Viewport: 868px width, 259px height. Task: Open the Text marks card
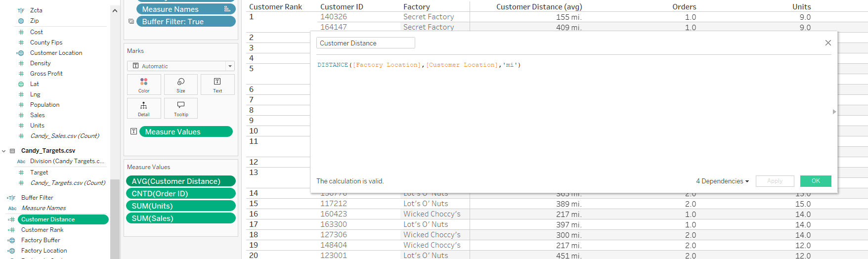click(x=217, y=85)
